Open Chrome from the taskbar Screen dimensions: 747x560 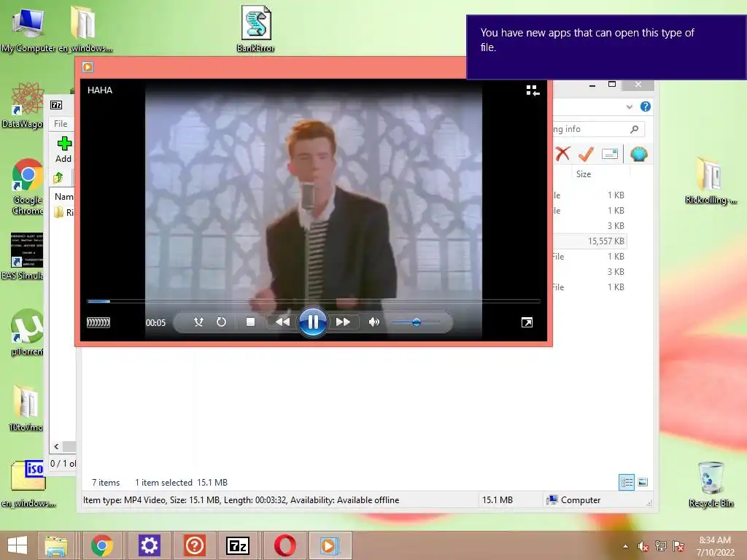click(102, 545)
